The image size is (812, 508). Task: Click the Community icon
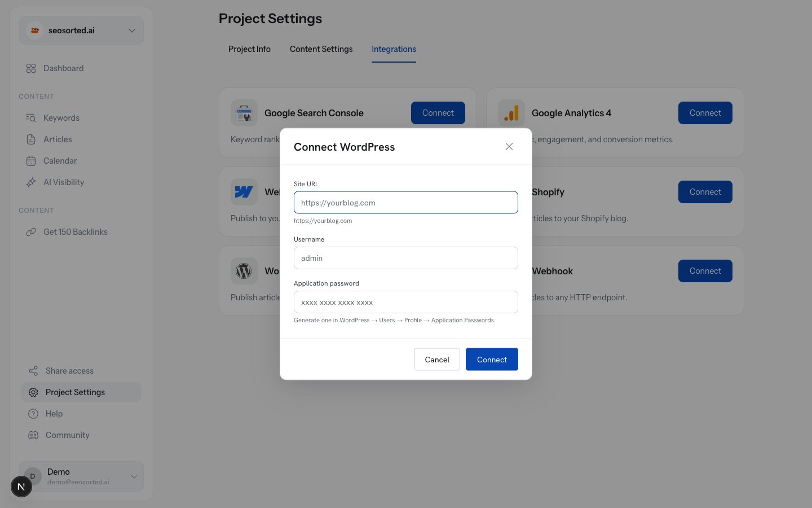pyautogui.click(x=33, y=435)
